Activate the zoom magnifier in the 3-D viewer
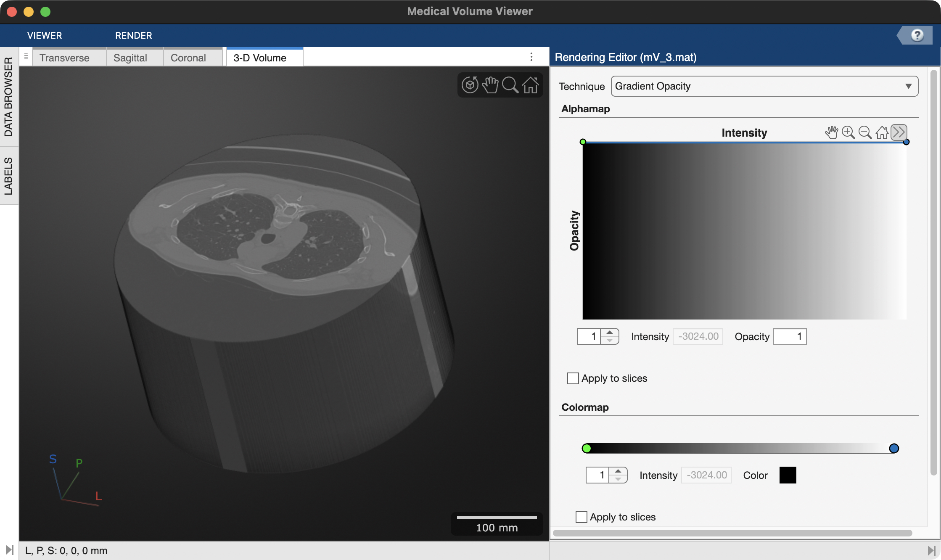 click(510, 85)
